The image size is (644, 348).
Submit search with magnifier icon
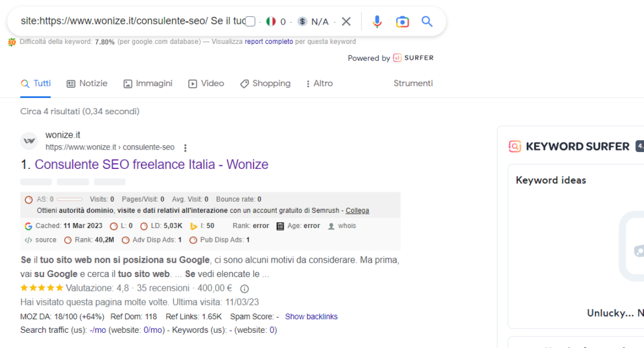point(427,21)
